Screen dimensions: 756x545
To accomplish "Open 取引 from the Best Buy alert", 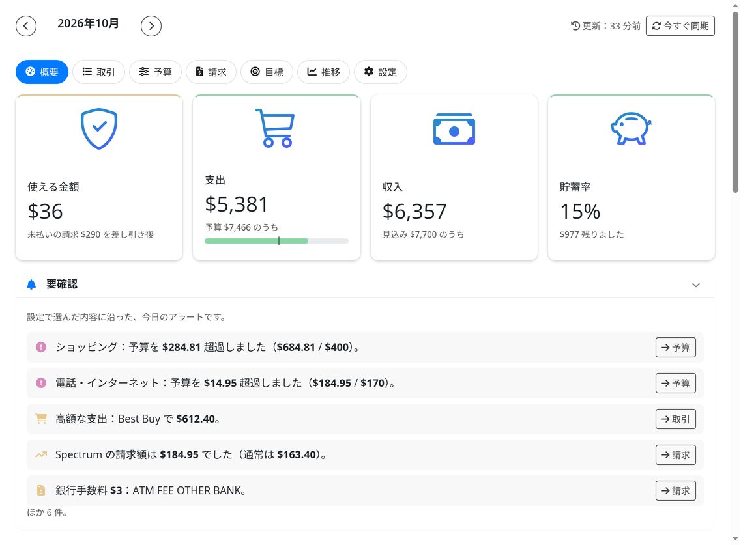I will pos(675,419).
